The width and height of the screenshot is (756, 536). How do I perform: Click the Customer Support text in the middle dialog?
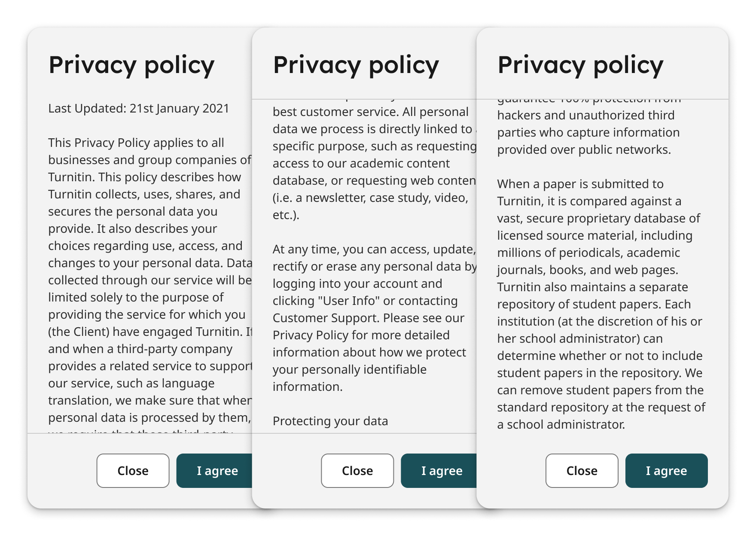pyautogui.click(x=325, y=318)
